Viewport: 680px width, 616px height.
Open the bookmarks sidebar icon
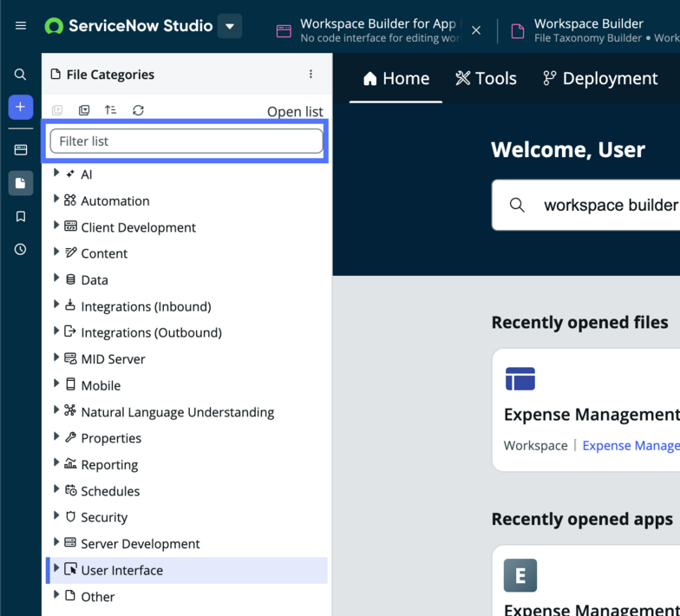click(21, 217)
